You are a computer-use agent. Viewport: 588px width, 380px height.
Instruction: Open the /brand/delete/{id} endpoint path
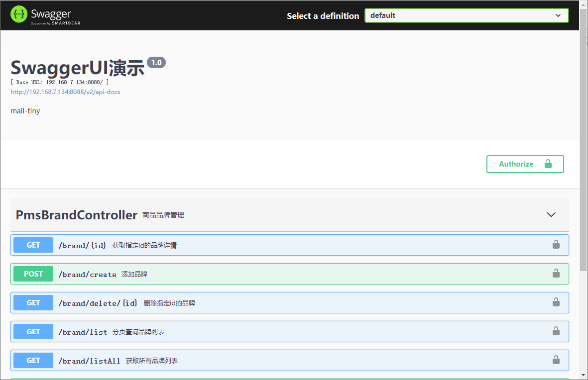coord(98,303)
